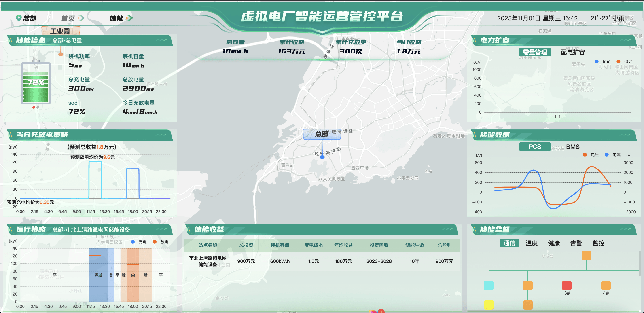Click the 市北上清路微电网储能设备 table row name
This screenshot has width=644, height=313.
coord(208,261)
